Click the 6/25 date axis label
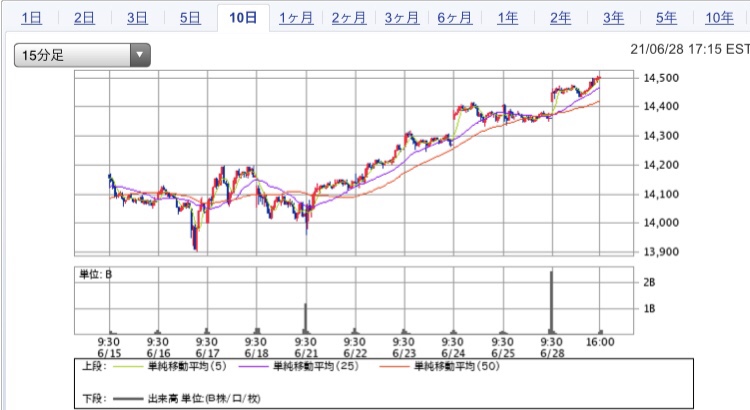Image resolution: width=750 pixels, height=410 pixels. [x=503, y=354]
